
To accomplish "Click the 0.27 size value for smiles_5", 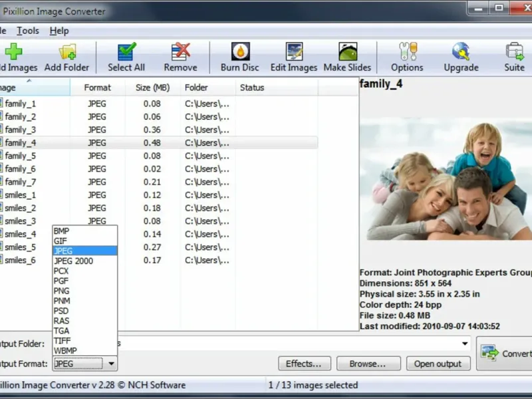I will click(152, 247).
